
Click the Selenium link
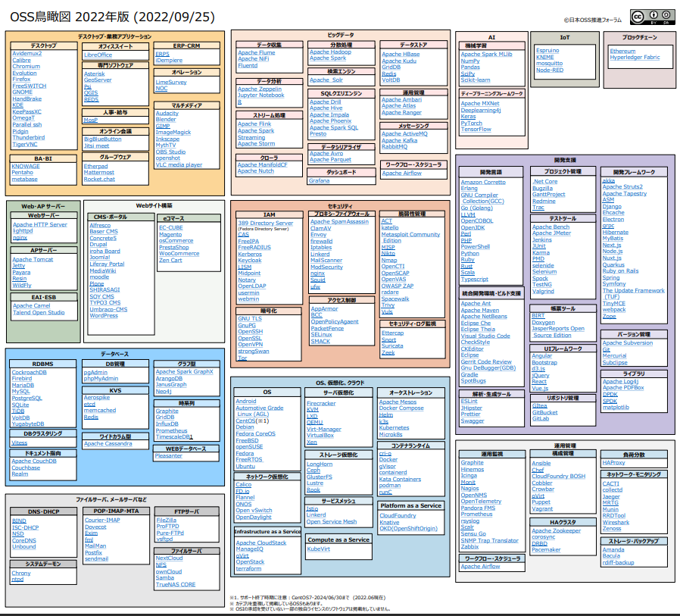click(x=544, y=272)
